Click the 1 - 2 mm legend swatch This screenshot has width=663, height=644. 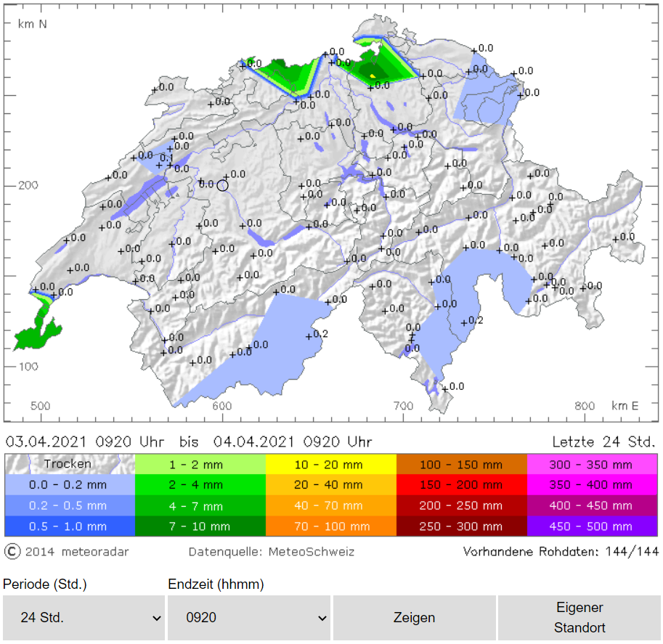coord(200,464)
